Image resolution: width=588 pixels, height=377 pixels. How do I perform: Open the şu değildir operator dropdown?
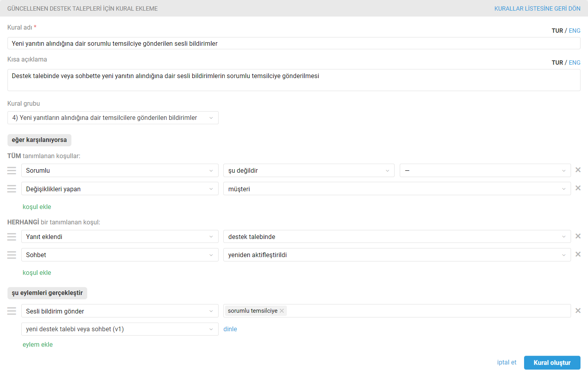(x=309, y=170)
